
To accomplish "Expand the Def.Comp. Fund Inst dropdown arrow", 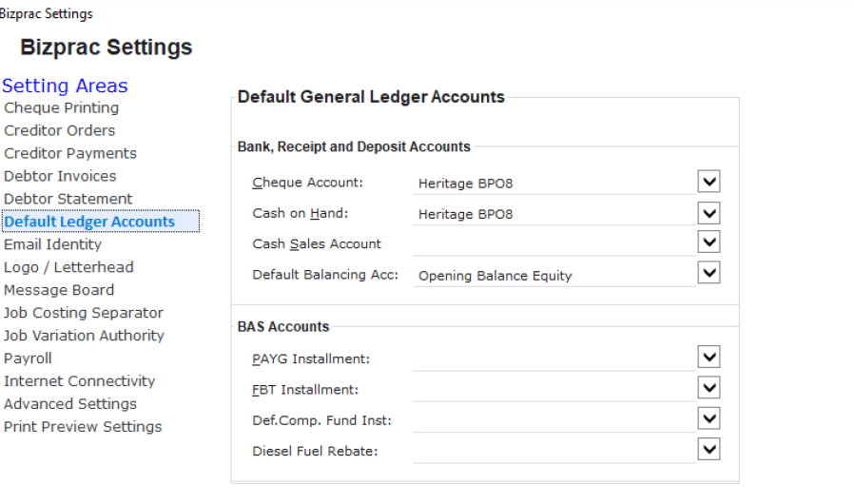I will 708,418.
